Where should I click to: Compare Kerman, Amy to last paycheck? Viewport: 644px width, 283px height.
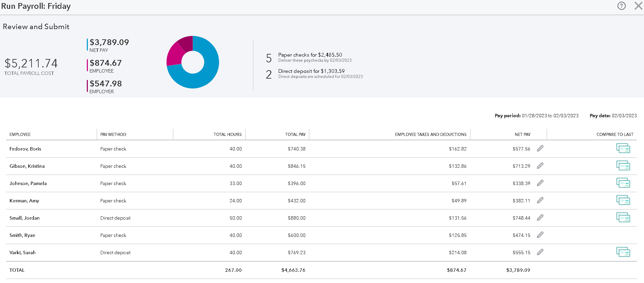623,200
